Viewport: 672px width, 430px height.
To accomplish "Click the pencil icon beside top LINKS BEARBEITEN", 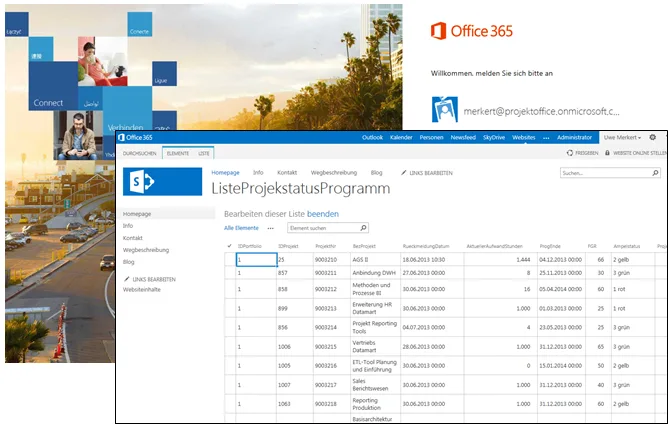I will pos(403,172).
